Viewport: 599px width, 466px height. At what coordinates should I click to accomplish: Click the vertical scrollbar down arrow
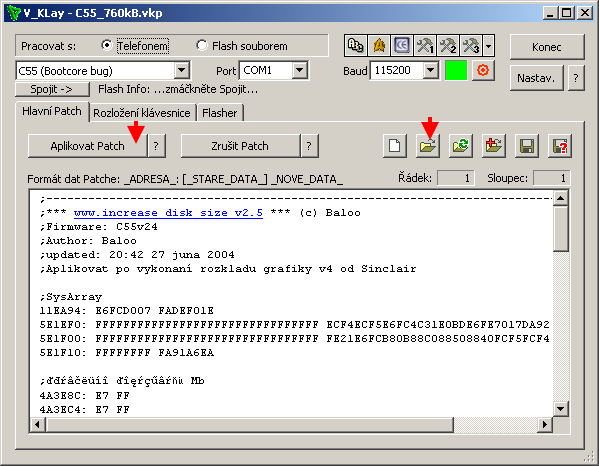[x=560, y=409]
